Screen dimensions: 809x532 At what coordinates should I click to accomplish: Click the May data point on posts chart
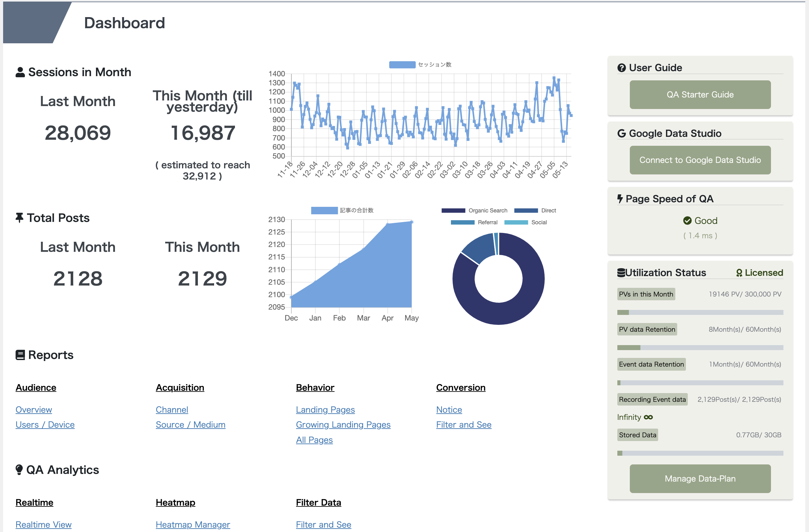(411, 222)
